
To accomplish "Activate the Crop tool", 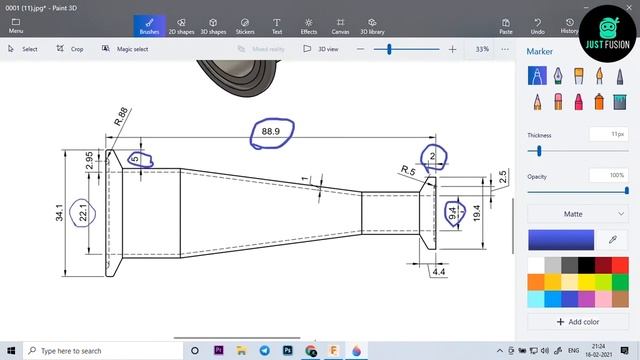I will point(70,49).
